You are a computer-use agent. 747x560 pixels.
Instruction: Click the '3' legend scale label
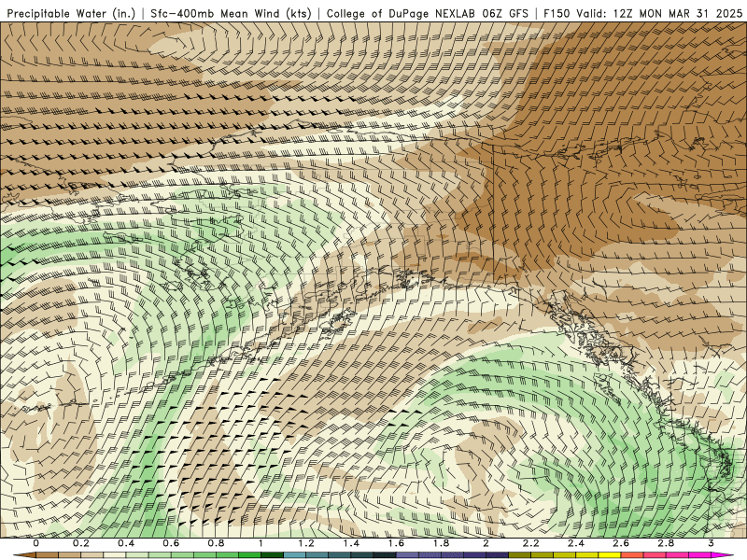point(711,543)
